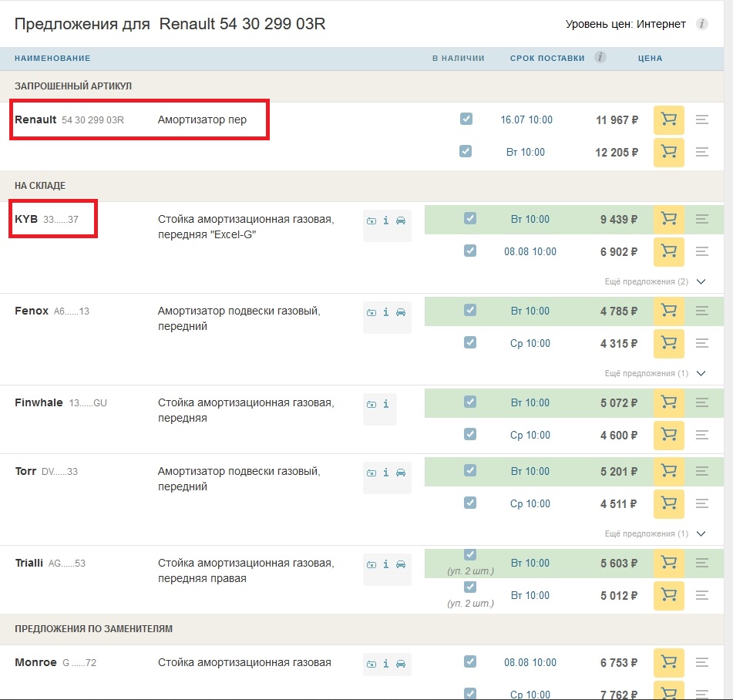Toggle availability checkbox for Torr 5 201 ₽

[x=470, y=470]
